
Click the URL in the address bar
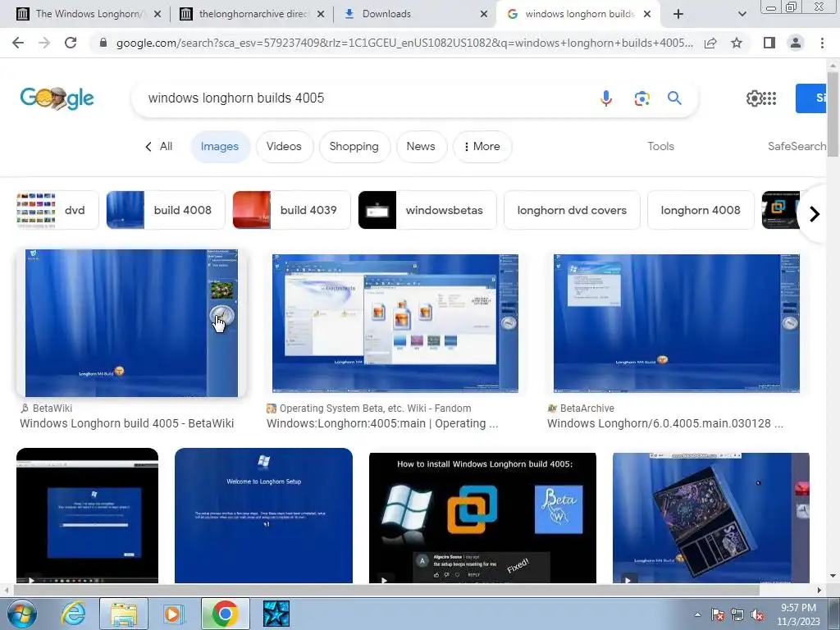pos(404,43)
